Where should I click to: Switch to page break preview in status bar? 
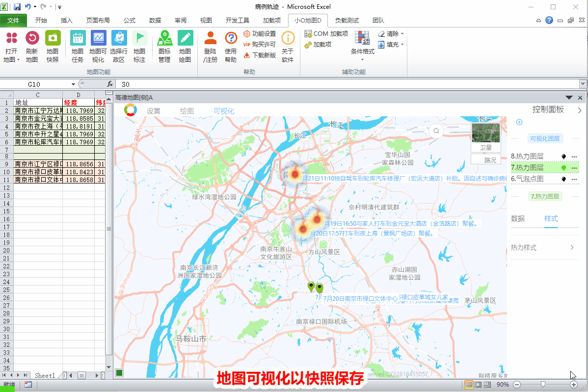point(487,385)
